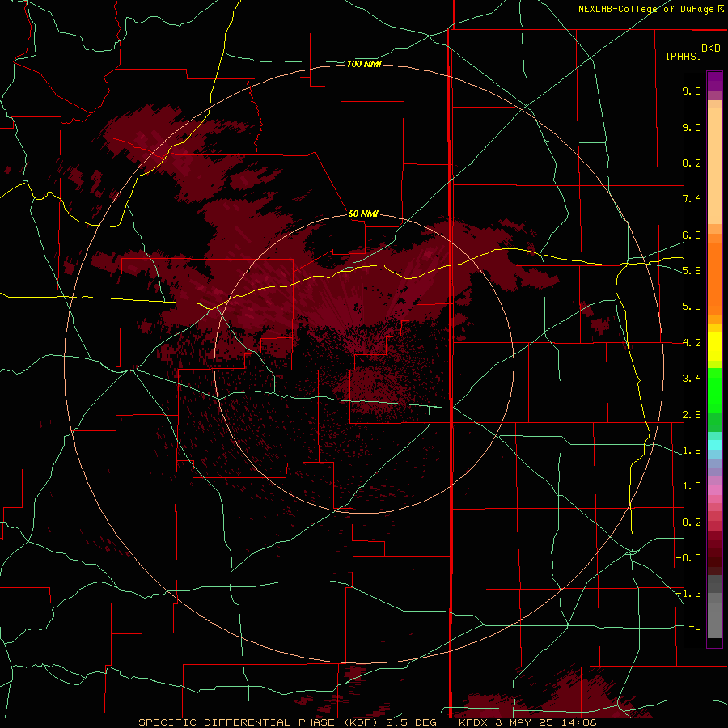Click the 9.8 value on color scale
Viewport: 728px width, 728px height.
tap(692, 91)
